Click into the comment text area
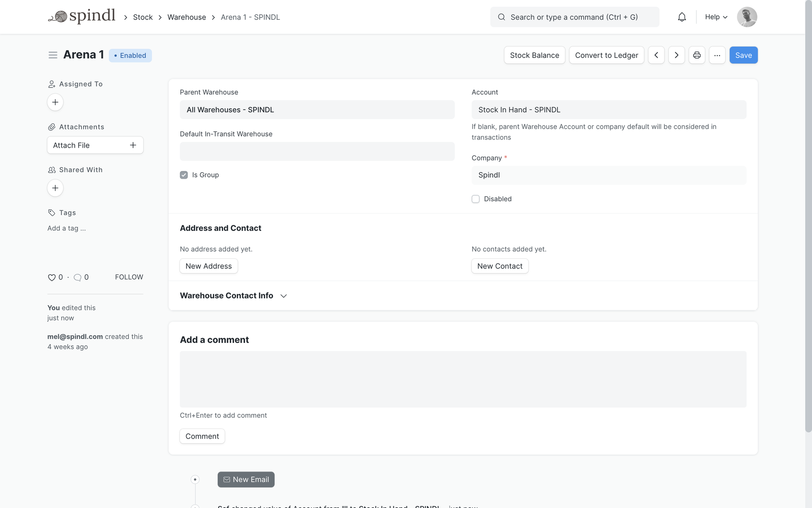The image size is (812, 508). click(463, 379)
